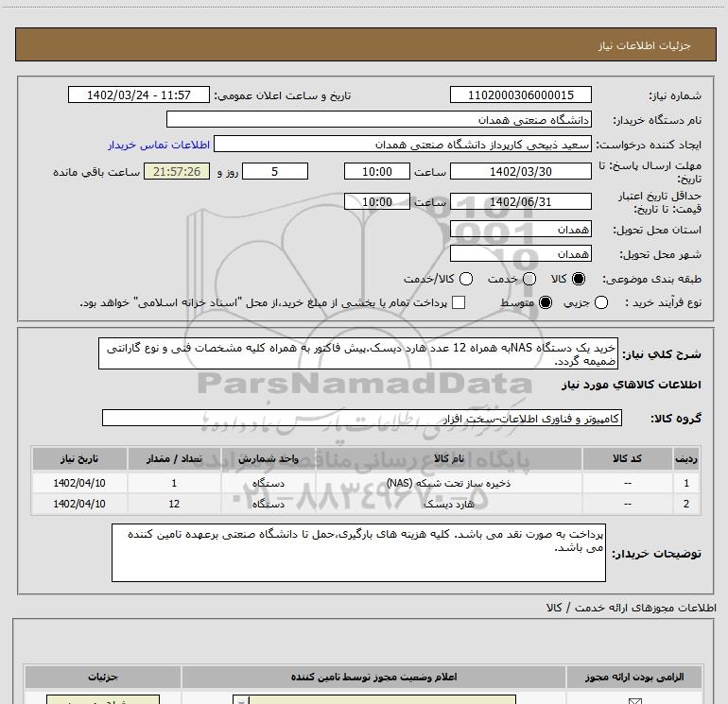Tick the Islamic treasury documents payment checkbox
728x704 pixels.
(459, 302)
